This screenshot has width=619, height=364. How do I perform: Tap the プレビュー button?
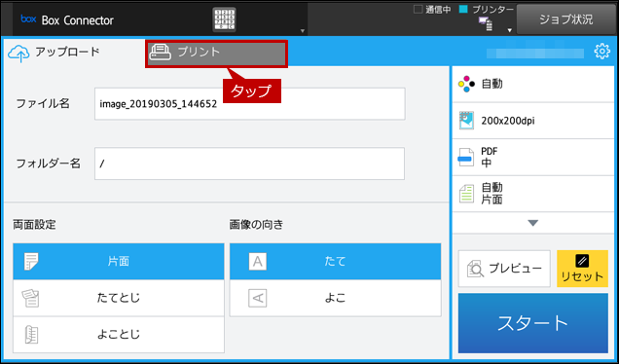tap(504, 269)
